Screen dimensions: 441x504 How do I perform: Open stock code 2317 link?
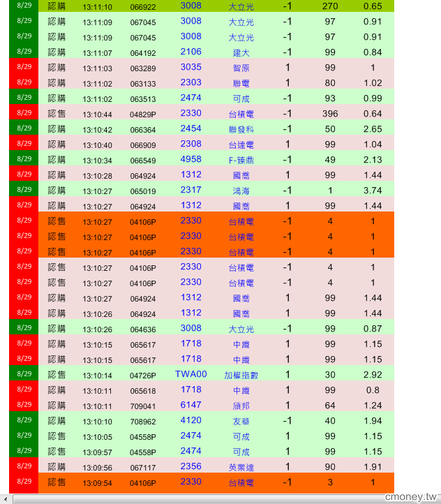(190, 190)
